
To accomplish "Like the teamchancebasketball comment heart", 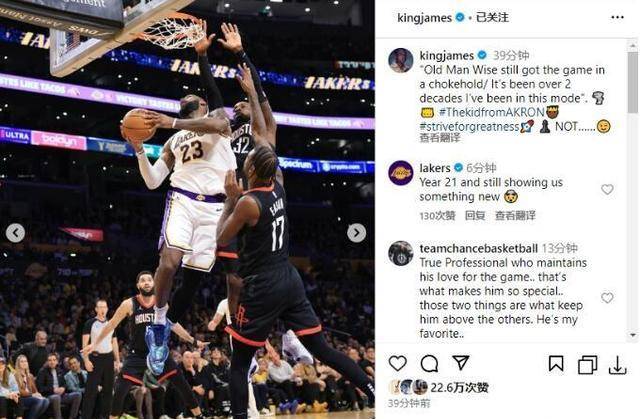I will [x=607, y=297].
